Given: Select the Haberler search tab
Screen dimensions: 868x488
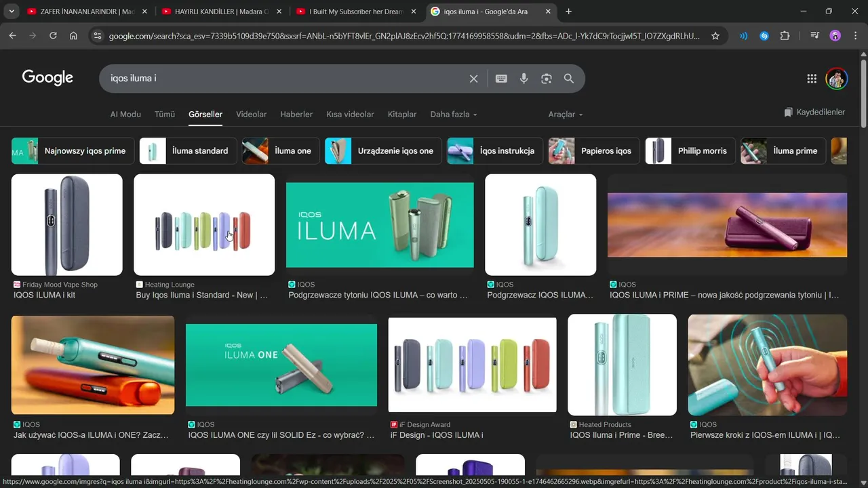Looking at the screenshot, I should pos(296,115).
